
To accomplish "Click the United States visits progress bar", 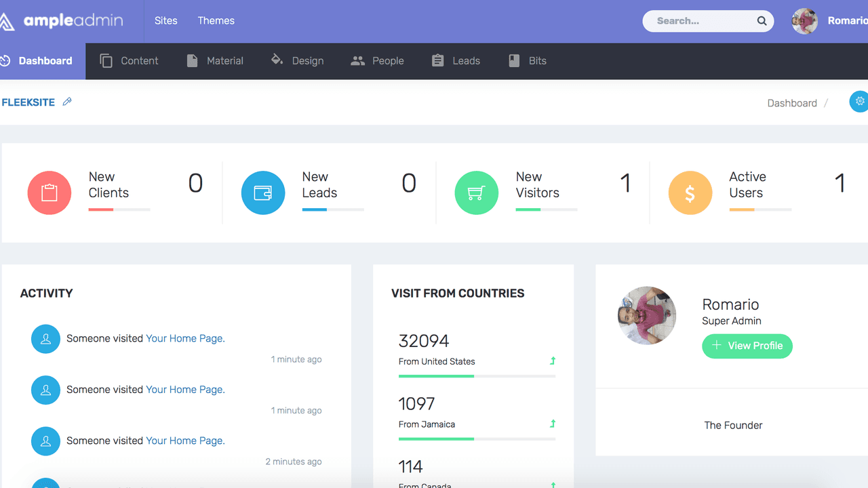I will [477, 376].
